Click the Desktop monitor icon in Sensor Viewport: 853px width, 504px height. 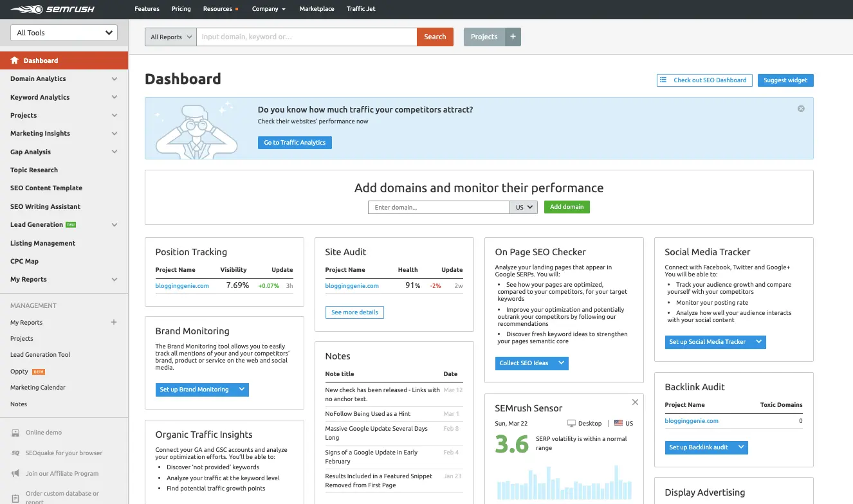coord(571,423)
